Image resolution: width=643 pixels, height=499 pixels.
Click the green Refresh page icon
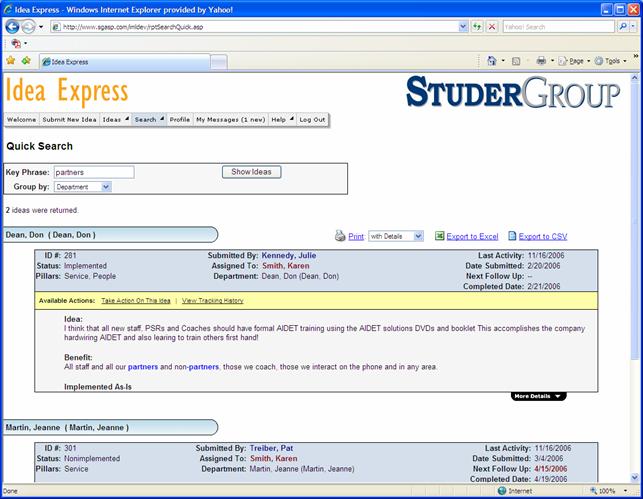(x=477, y=27)
